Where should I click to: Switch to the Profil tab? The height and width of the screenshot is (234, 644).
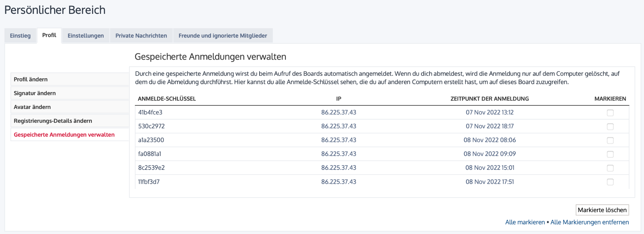pos(49,35)
